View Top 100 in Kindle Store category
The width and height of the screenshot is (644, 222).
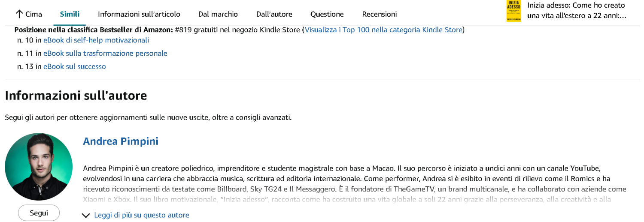coord(383,30)
